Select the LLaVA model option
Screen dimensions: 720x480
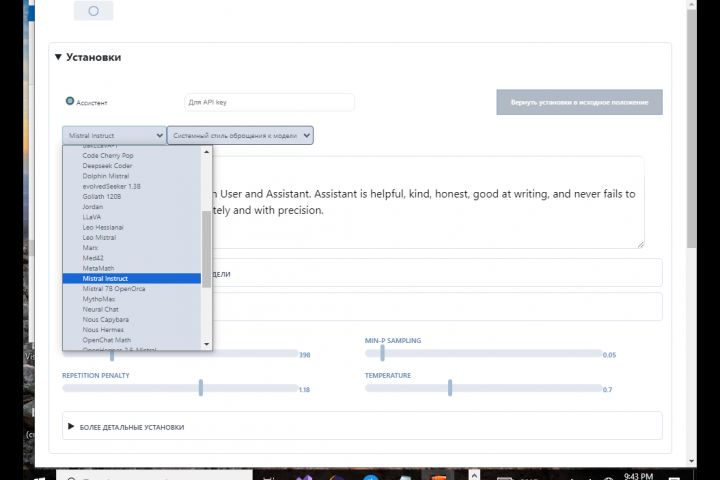click(92, 217)
